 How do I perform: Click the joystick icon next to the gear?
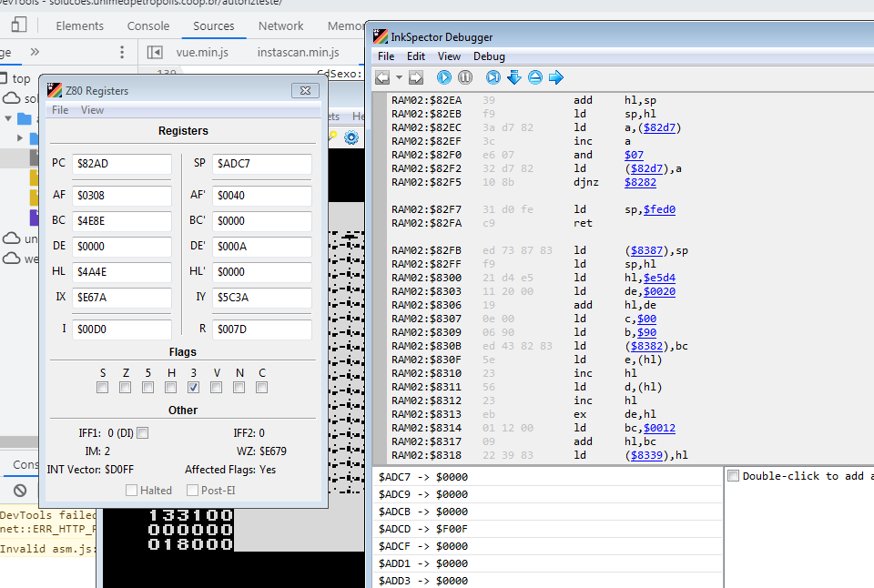point(333,137)
